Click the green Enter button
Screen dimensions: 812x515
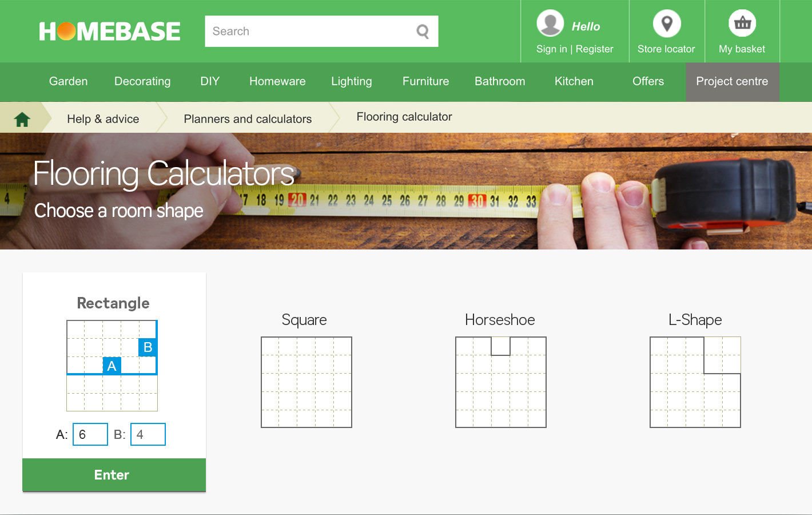coord(114,475)
